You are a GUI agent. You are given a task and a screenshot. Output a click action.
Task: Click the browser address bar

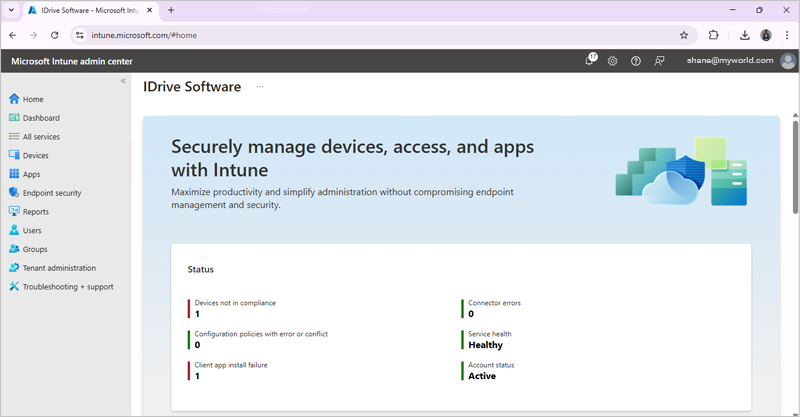pyautogui.click(x=380, y=34)
